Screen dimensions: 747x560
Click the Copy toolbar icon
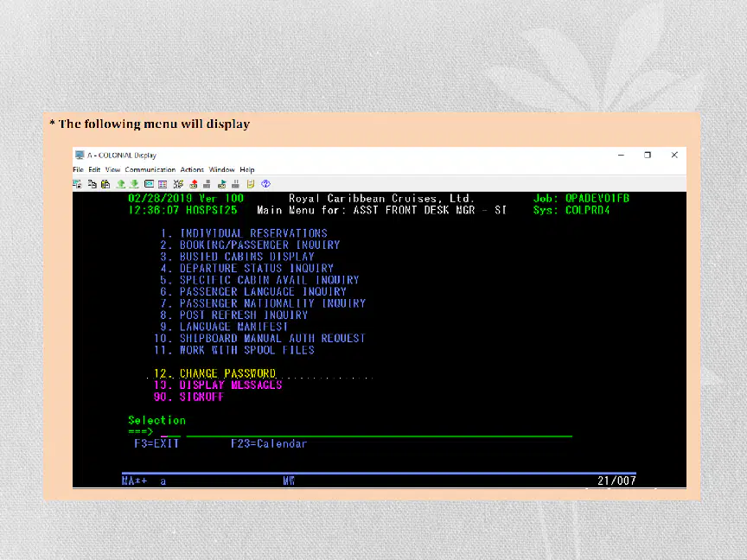92,184
